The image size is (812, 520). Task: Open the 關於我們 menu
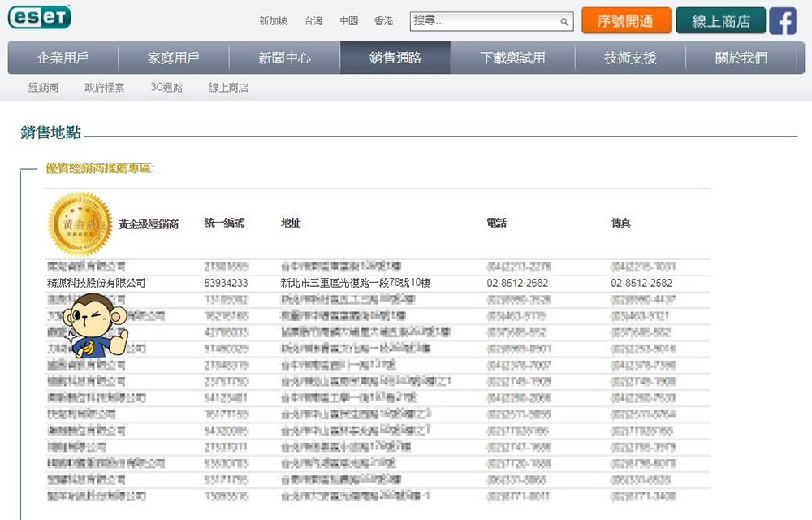pyautogui.click(x=741, y=58)
